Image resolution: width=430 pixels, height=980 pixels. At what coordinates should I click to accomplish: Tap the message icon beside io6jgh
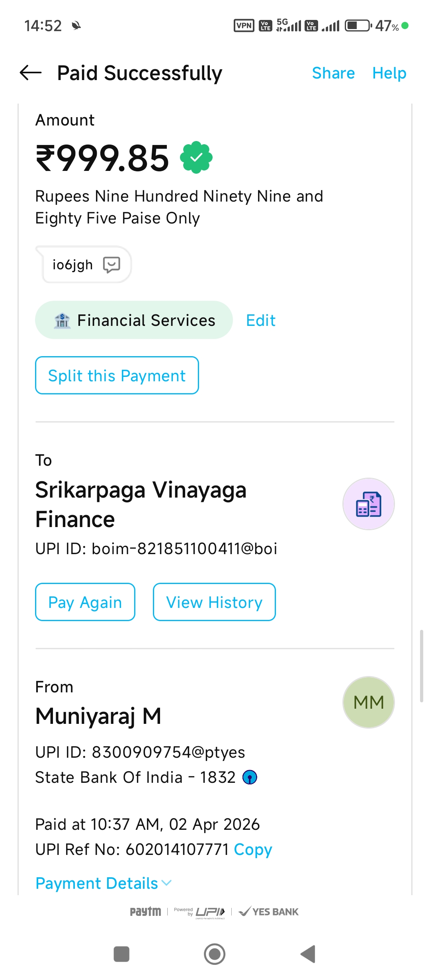pyautogui.click(x=111, y=265)
